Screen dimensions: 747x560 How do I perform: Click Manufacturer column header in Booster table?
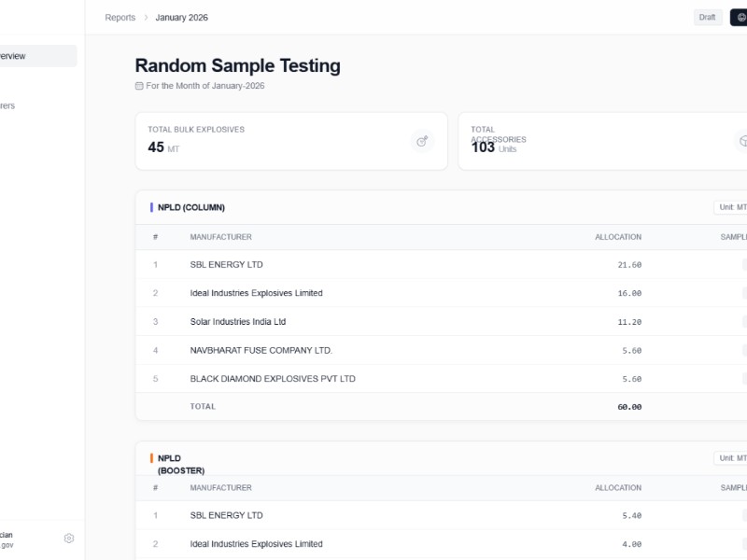[220, 488]
